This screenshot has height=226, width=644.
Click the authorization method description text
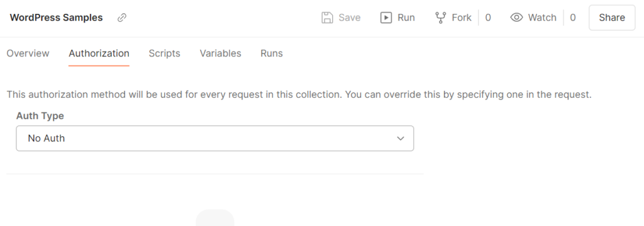tap(299, 95)
